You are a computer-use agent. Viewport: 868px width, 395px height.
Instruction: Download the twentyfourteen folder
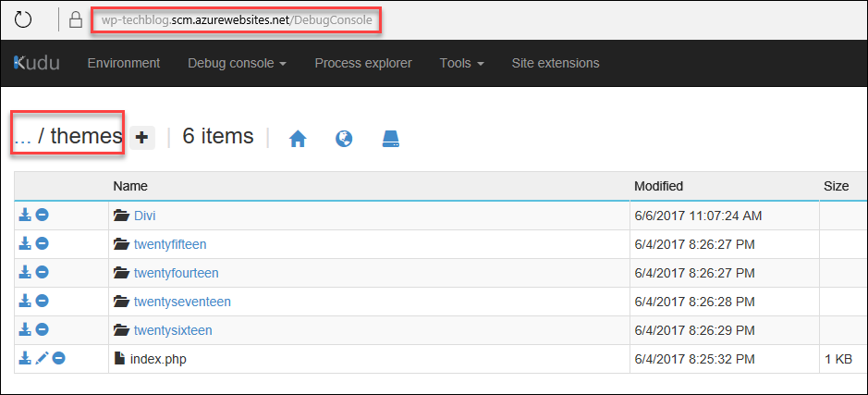25,272
